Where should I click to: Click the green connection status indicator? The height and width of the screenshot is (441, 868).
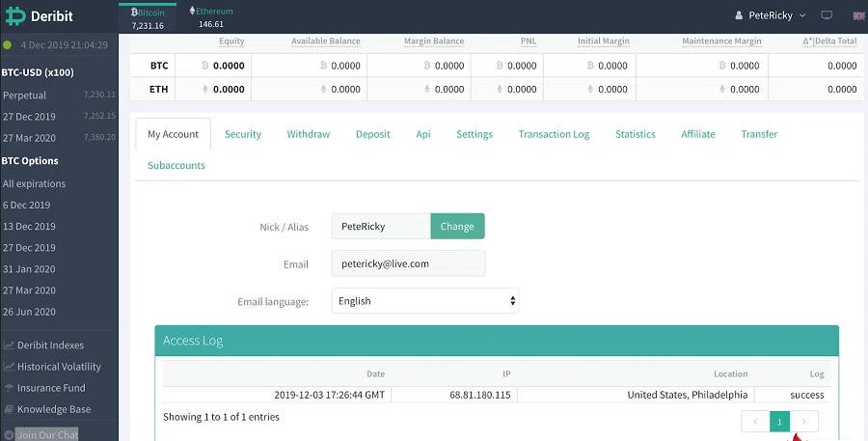(x=7, y=45)
